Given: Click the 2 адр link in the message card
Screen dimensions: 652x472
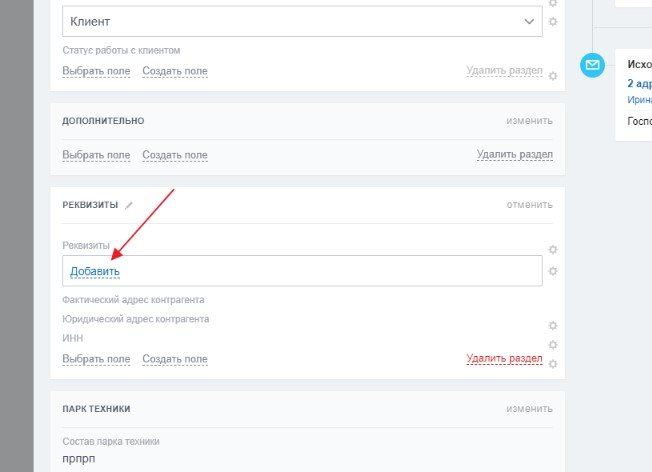Looking at the screenshot, I should point(639,84).
